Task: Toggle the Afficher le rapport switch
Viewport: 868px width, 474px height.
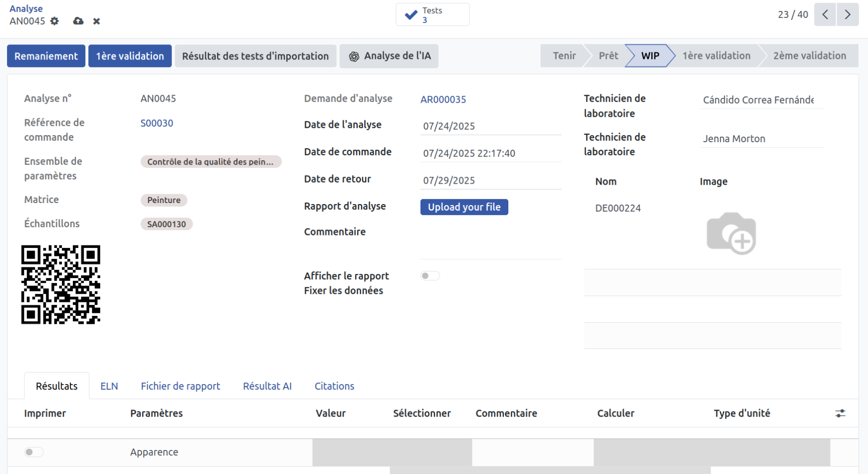Action: click(430, 276)
